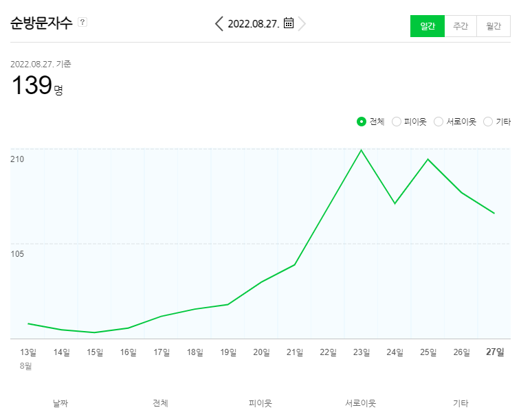
Task: Click the 26일 x-axis label
Action: (461, 352)
